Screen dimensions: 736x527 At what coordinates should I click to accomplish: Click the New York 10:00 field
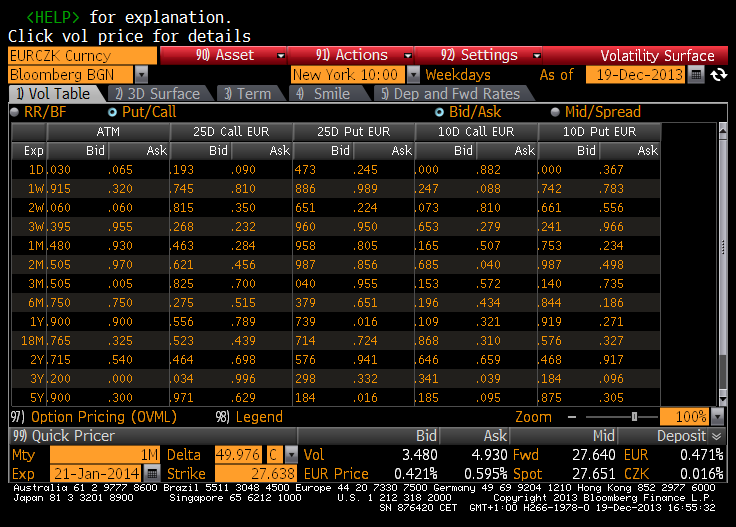click(348, 75)
